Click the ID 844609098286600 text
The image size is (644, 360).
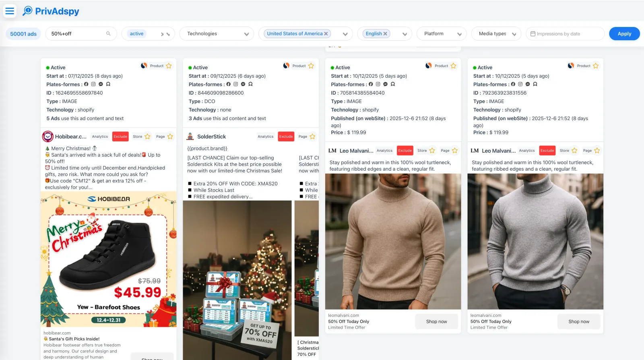[x=216, y=93]
